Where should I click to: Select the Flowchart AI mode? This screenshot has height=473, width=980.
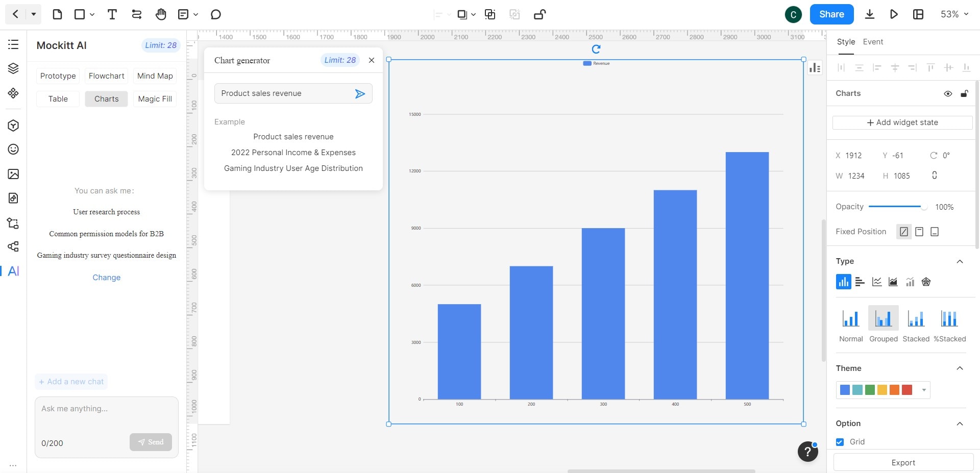click(106, 76)
